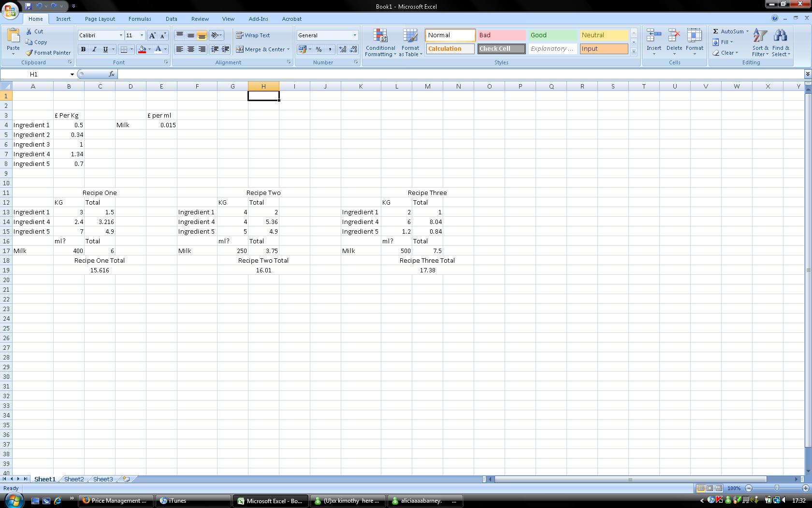Increase font size with Grow Font
The width and height of the screenshot is (812, 508).
point(152,35)
